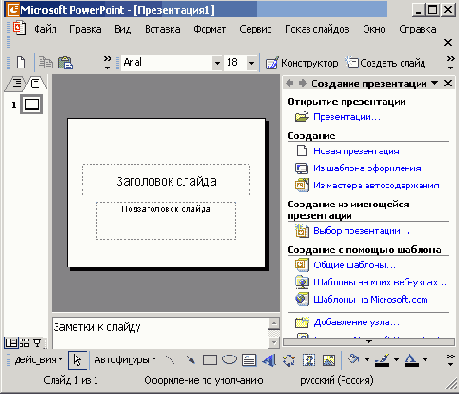Screen dimensions: 459x394
Task: Add a WordArt object
Action: (269, 360)
